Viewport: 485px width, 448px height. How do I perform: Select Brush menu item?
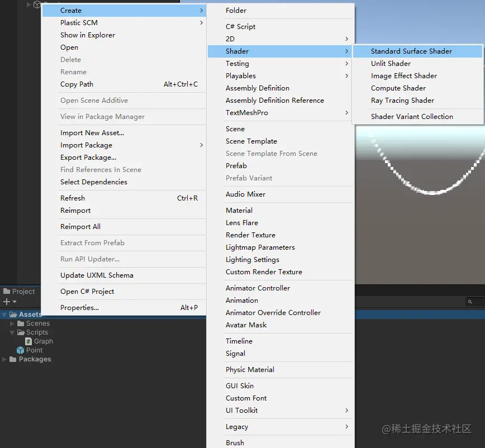tap(281, 443)
